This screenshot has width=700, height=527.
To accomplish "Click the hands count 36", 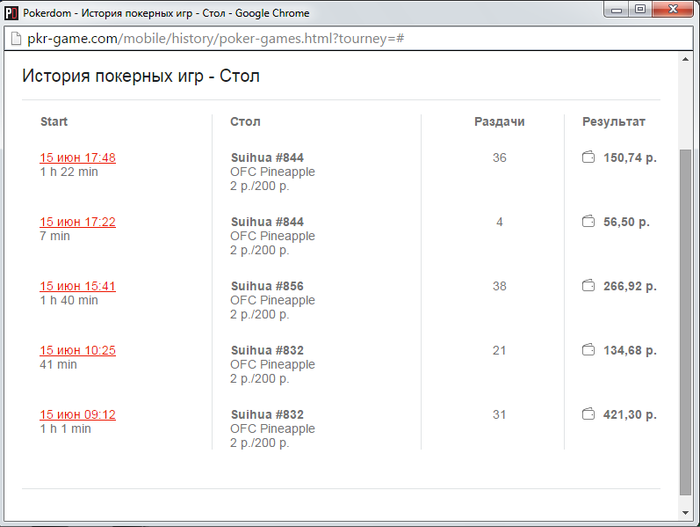I will click(500, 158).
